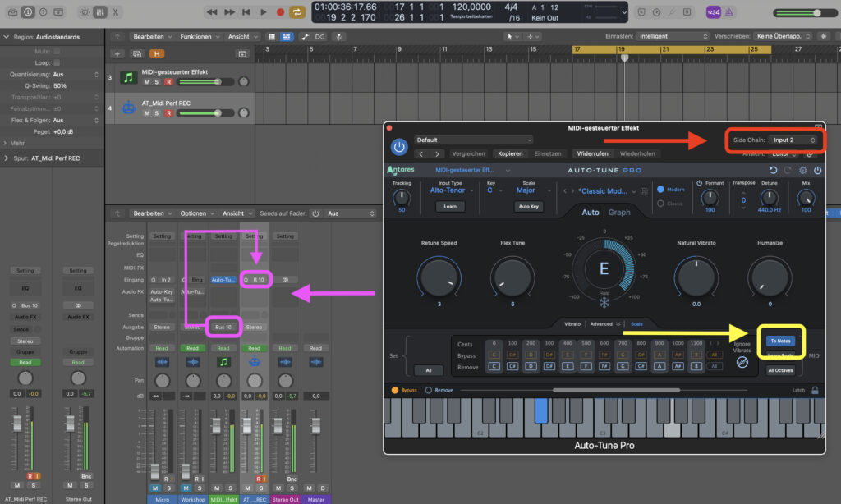
Task: Go to the project start
Action: coord(246,11)
